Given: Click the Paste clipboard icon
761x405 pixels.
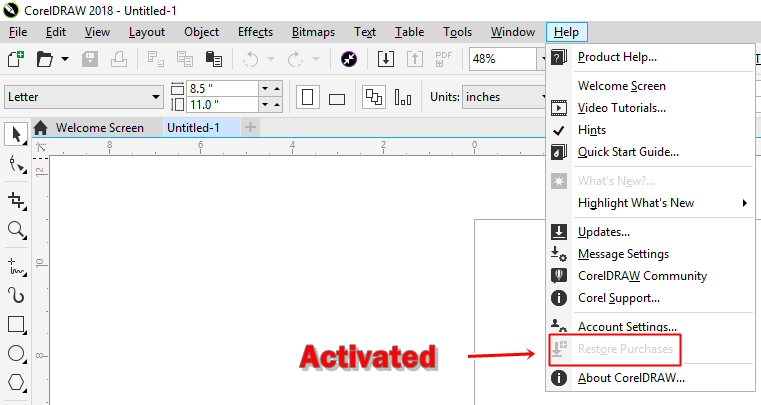Looking at the screenshot, I should point(214,59).
